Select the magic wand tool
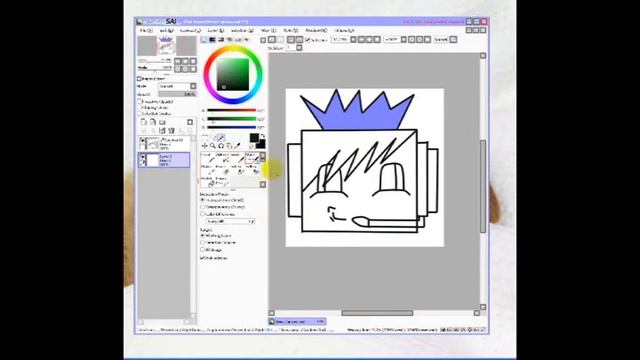 (221, 138)
